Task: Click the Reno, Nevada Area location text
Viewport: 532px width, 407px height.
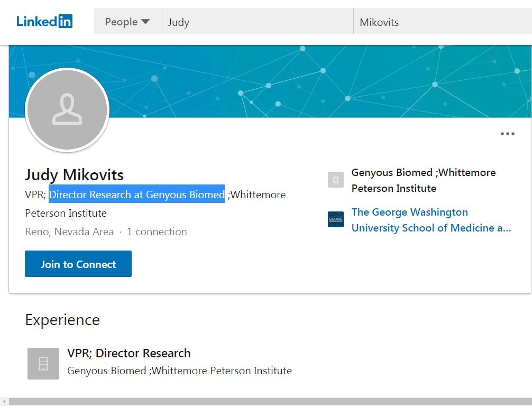Action: click(69, 232)
